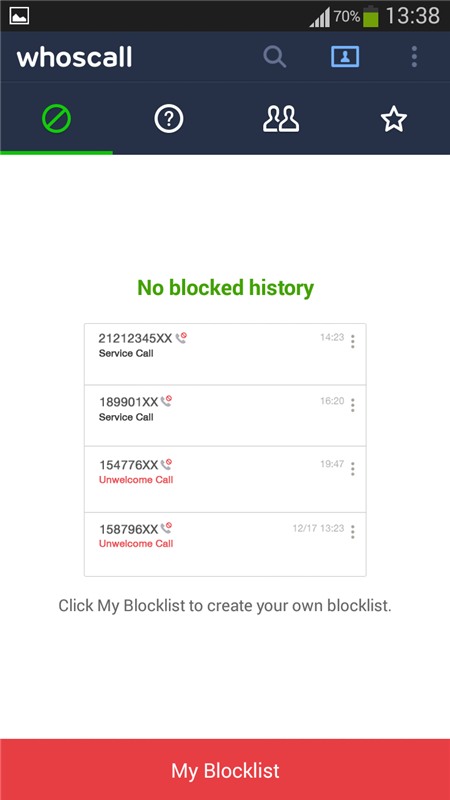
Task: Open options for 189901XX entry
Action: pyautogui.click(x=353, y=405)
